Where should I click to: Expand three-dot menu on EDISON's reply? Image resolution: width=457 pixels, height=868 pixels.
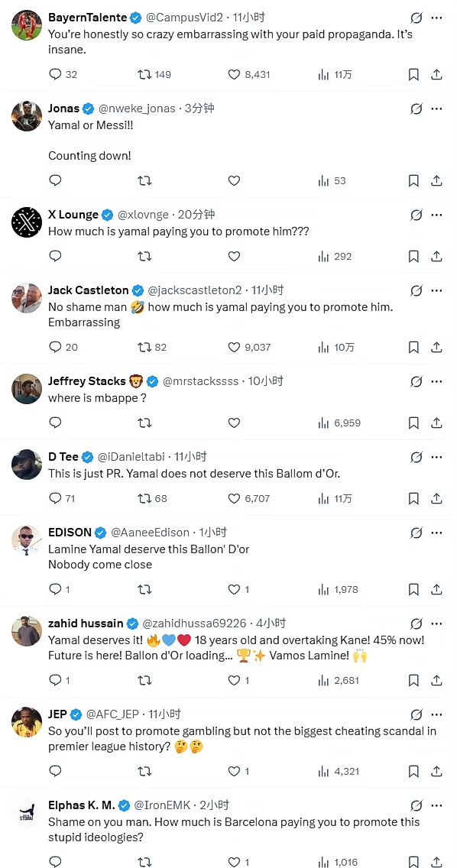436,533
